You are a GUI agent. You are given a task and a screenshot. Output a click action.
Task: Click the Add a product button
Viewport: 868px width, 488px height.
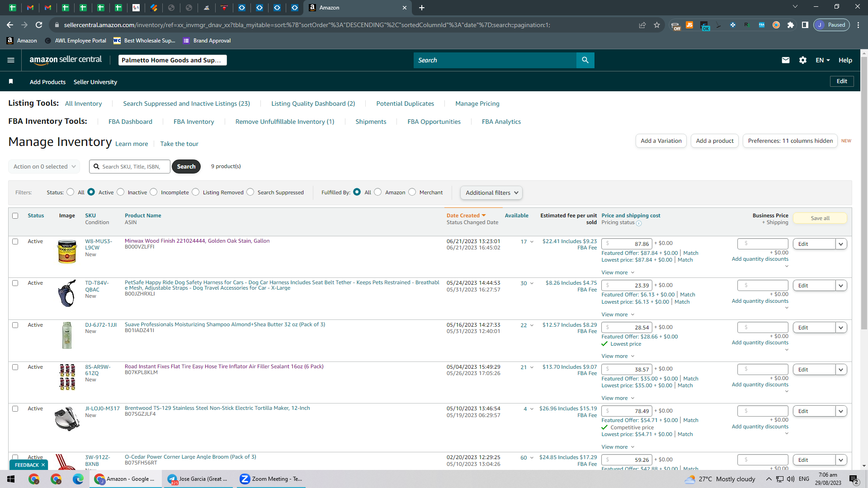coord(715,141)
